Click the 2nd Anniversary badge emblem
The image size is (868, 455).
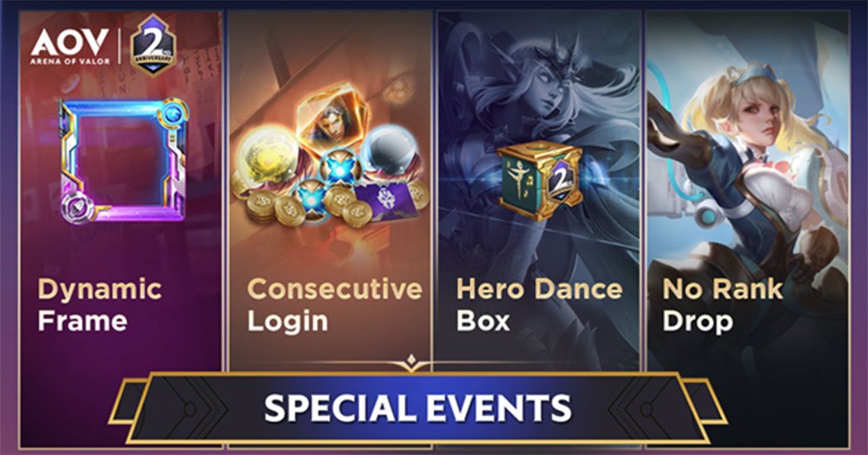(x=154, y=45)
